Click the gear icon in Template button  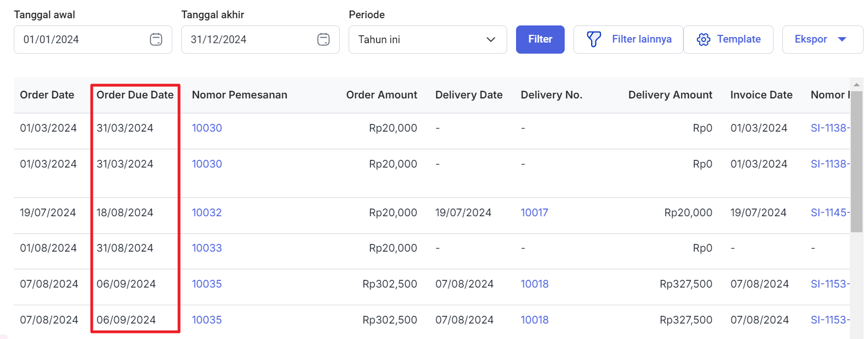click(x=703, y=39)
